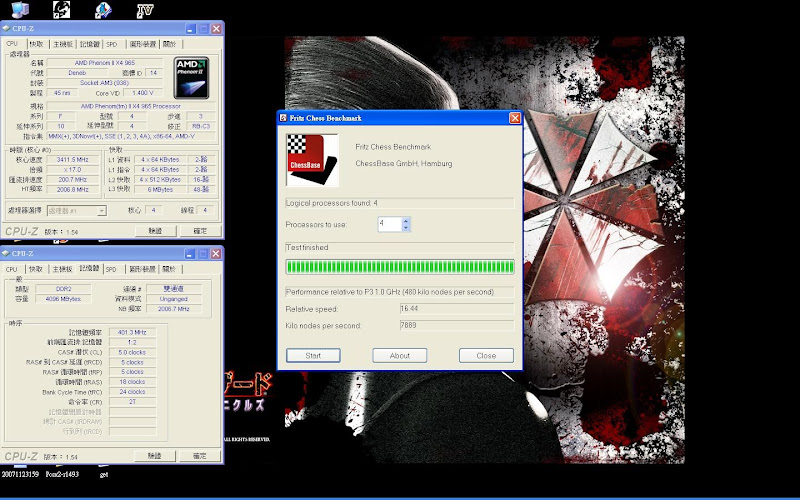
Task: Open the 快取 (Cache) tab in the upper CPU-Z window
Action: pos(36,44)
